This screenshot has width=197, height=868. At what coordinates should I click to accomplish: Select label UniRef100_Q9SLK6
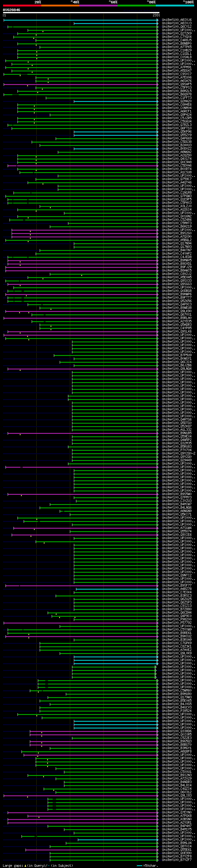point(176,332)
